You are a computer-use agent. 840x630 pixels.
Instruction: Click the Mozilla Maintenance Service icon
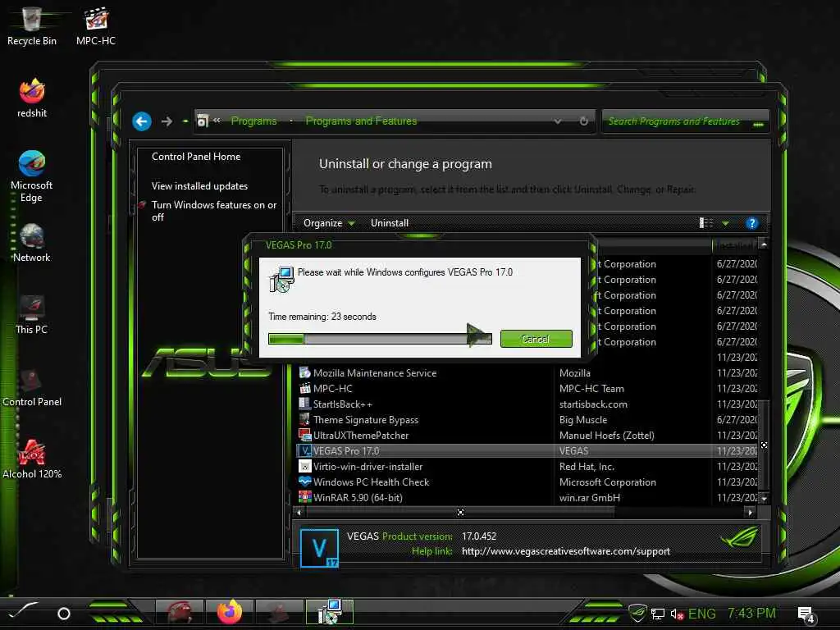click(305, 373)
